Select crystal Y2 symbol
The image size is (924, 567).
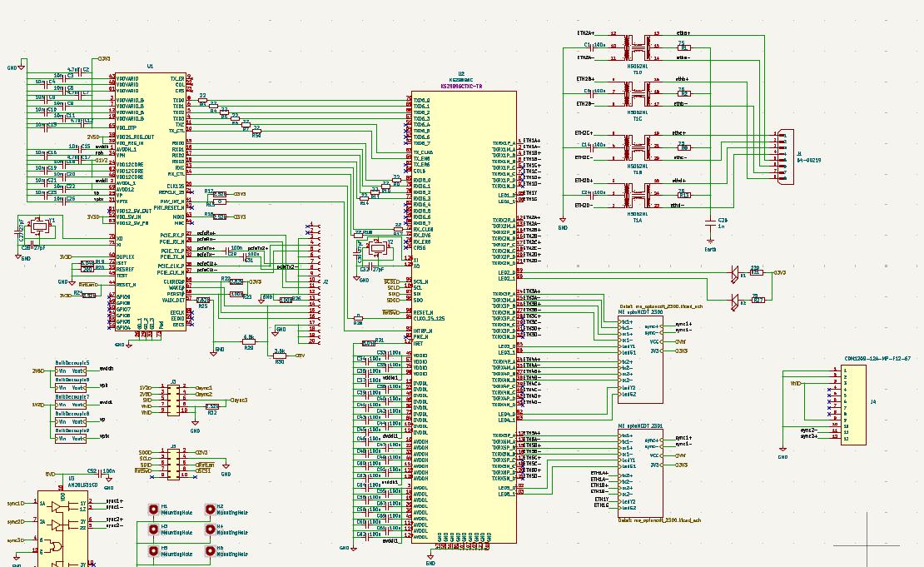pyautogui.click(x=377, y=249)
